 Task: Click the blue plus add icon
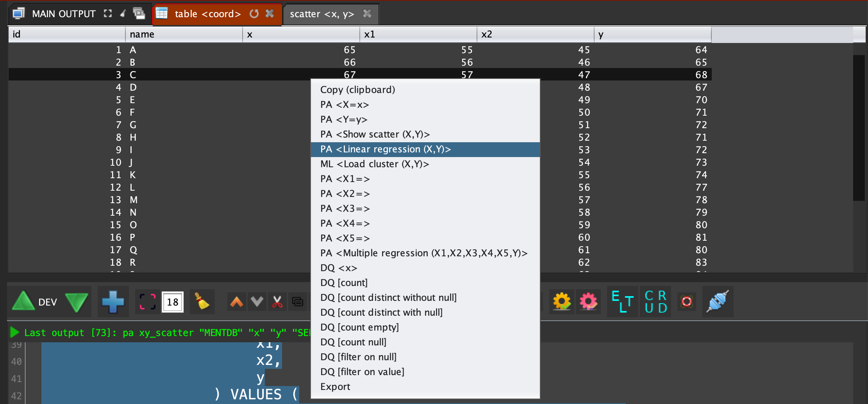[113, 302]
